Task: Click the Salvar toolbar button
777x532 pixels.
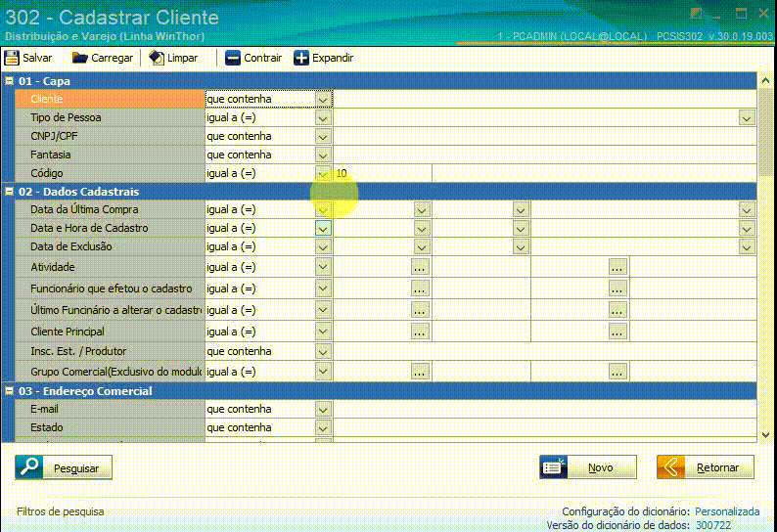Action: click(28, 58)
